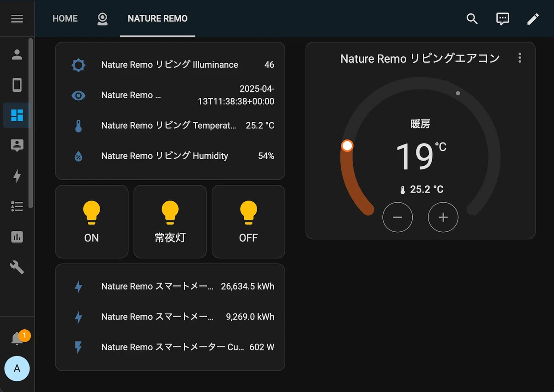The width and height of the screenshot is (554, 392).
Task: Click the current temperature indicator on the dial
Action: (458, 93)
